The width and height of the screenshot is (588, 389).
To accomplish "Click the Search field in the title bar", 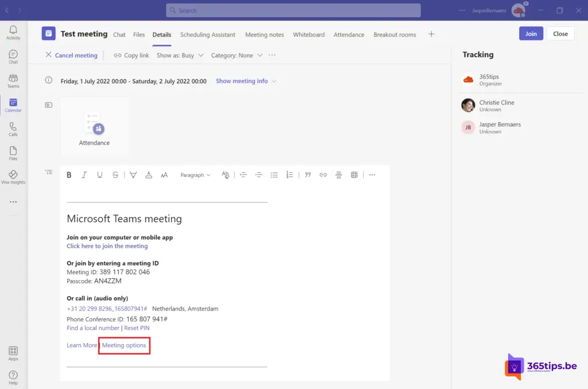I will point(293,10).
